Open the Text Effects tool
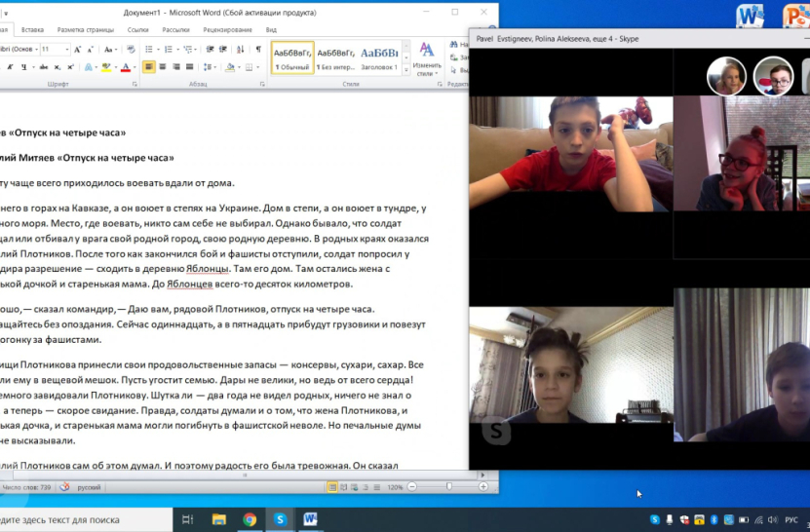 pos(89,67)
